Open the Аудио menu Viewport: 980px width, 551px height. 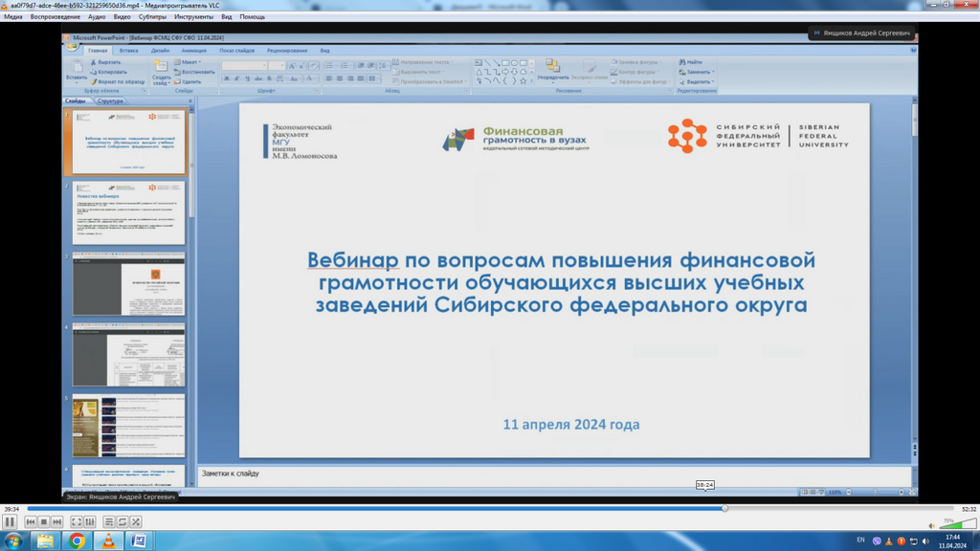[x=97, y=17]
